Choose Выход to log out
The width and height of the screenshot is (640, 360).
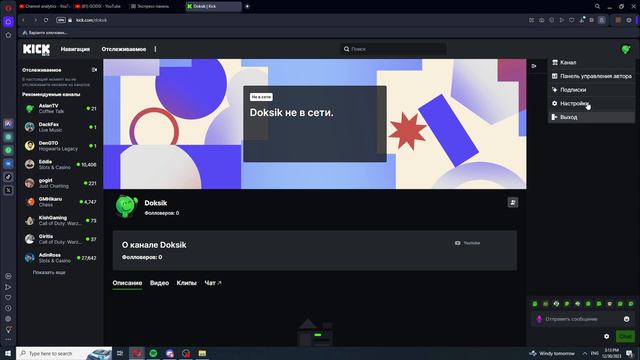click(x=591, y=117)
